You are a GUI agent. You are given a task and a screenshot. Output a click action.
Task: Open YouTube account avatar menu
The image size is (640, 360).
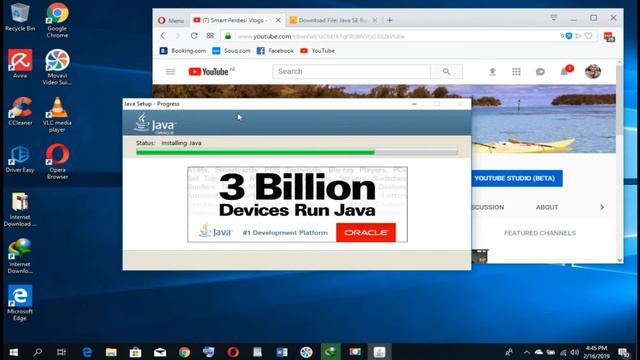(593, 71)
